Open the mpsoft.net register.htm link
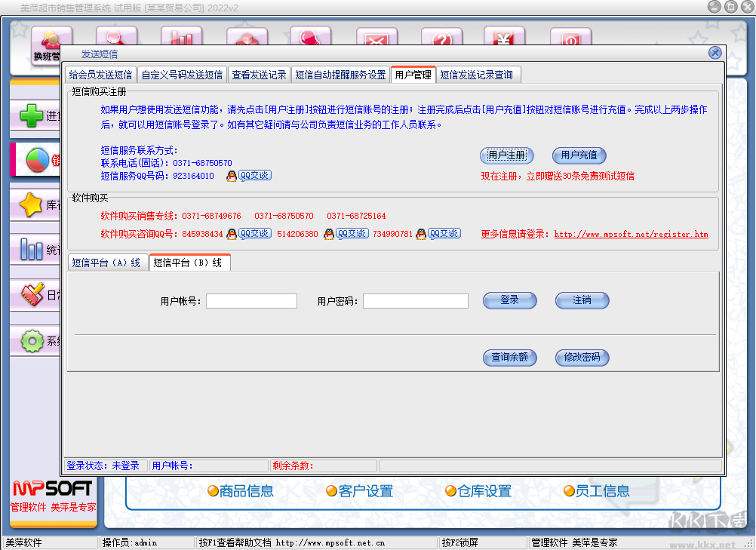Screen dimensions: 756x550 (631, 234)
